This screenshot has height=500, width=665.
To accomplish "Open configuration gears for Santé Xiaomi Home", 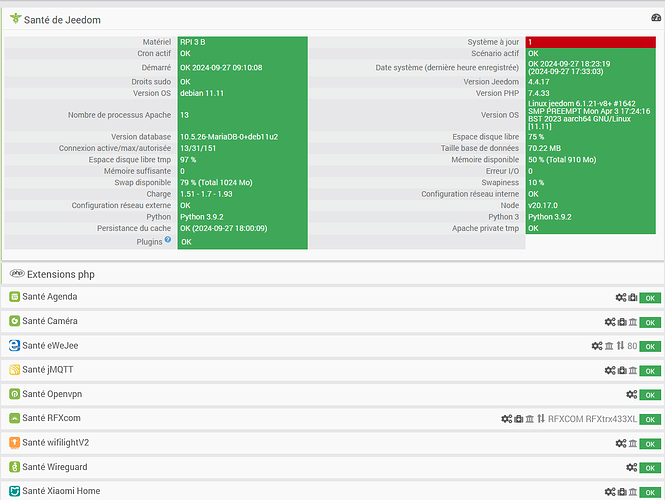I will 610,492.
